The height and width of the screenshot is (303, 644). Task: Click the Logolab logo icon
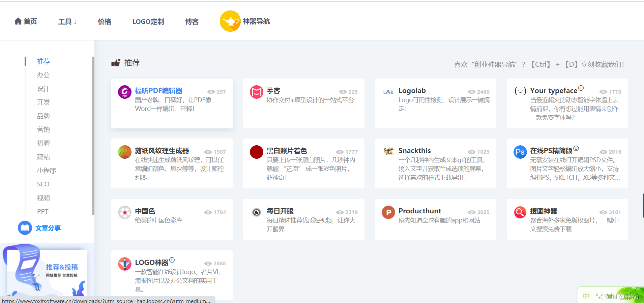(388, 92)
